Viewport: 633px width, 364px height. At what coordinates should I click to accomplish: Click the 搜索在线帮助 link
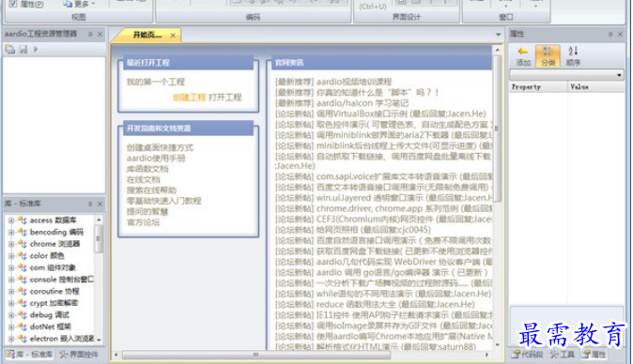click(x=151, y=190)
